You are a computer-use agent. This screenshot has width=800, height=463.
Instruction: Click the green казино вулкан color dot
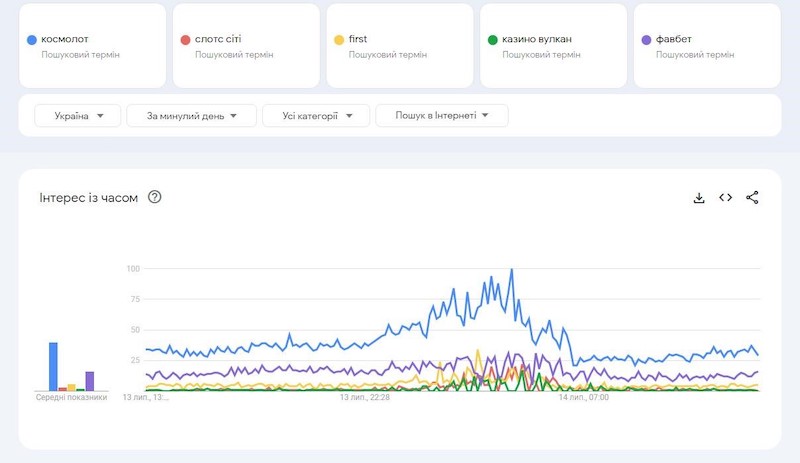pyautogui.click(x=492, y=40)
